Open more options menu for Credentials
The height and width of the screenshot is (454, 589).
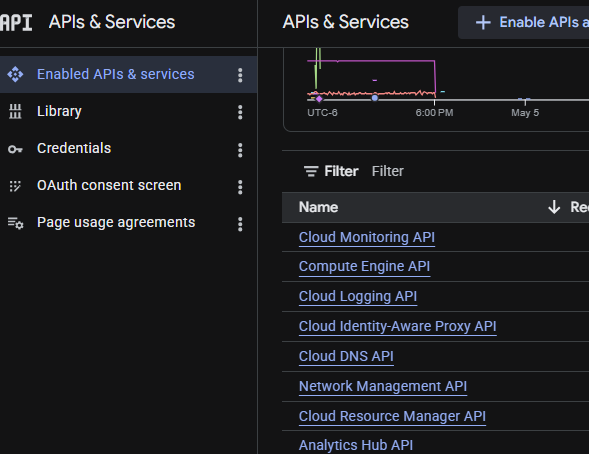[x=240, y=150]
